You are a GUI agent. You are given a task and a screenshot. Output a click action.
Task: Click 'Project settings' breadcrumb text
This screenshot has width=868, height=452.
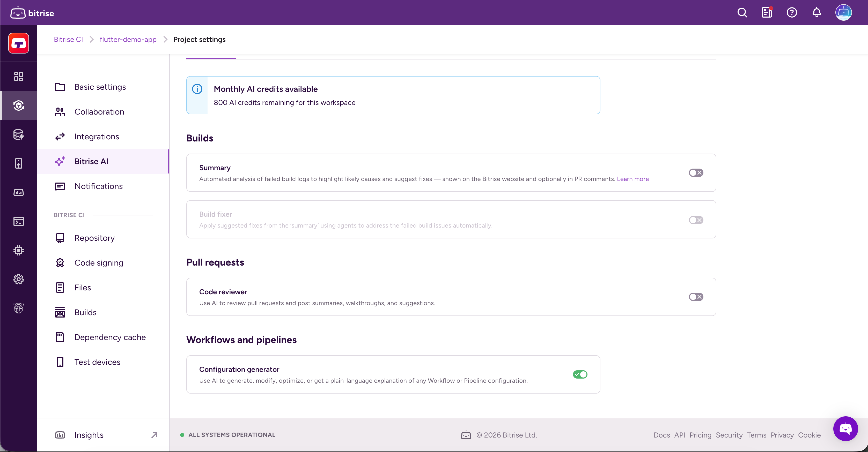coord(200,39)
